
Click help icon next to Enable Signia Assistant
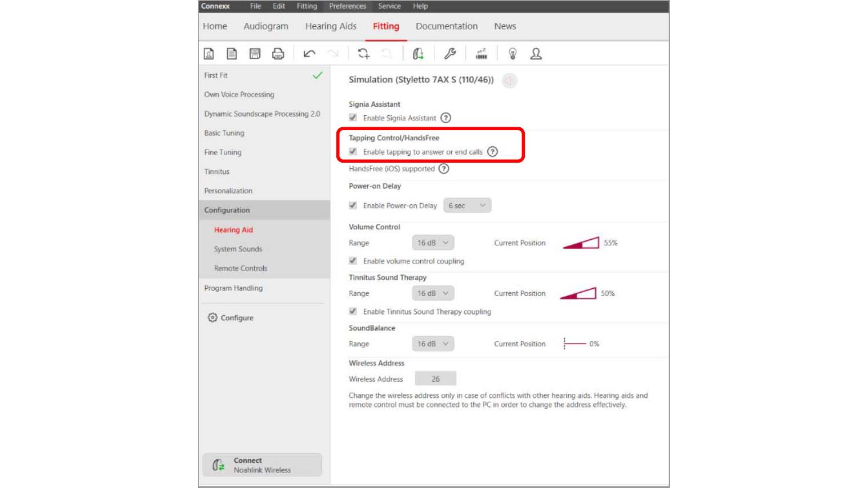[446, 118]
